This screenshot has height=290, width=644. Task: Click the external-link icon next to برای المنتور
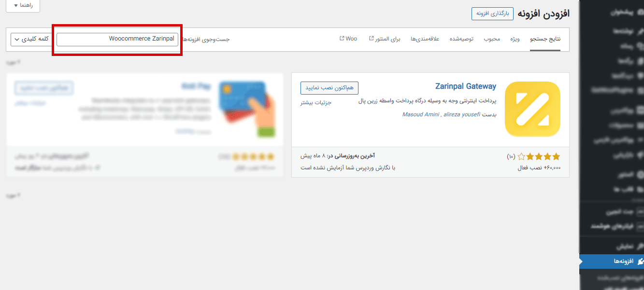(371, 37)
